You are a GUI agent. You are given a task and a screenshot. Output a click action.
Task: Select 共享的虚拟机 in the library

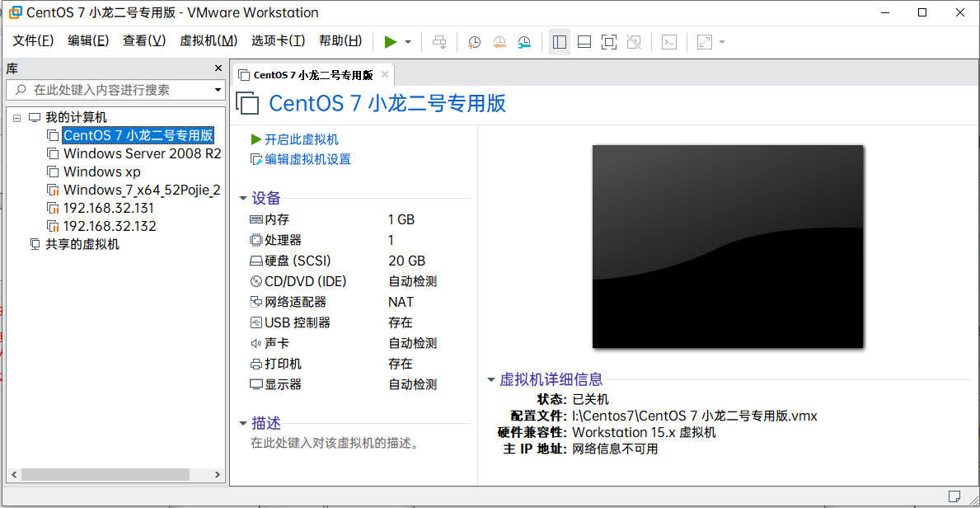point(82,244)
